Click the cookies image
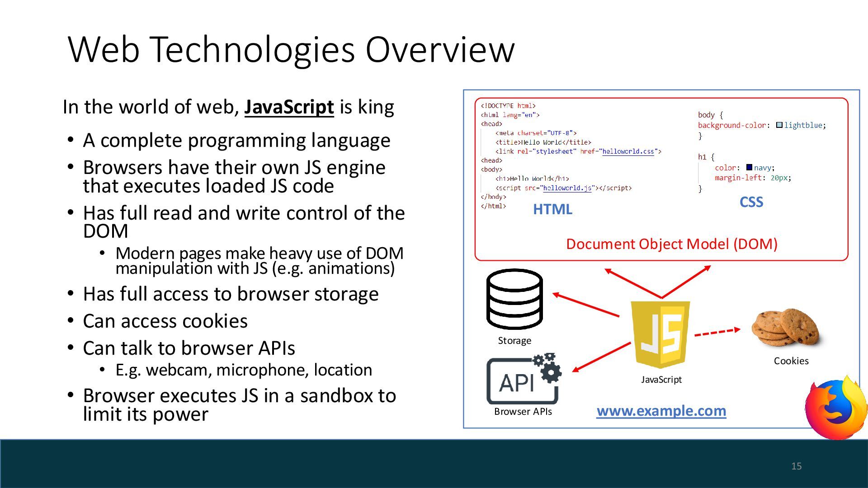 786,328
